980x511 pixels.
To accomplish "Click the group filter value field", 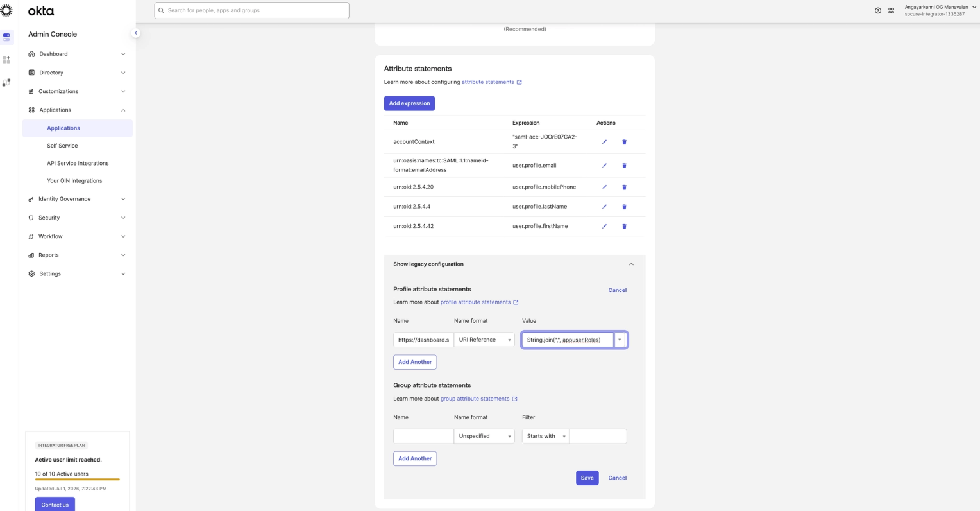I will [598, 436].
